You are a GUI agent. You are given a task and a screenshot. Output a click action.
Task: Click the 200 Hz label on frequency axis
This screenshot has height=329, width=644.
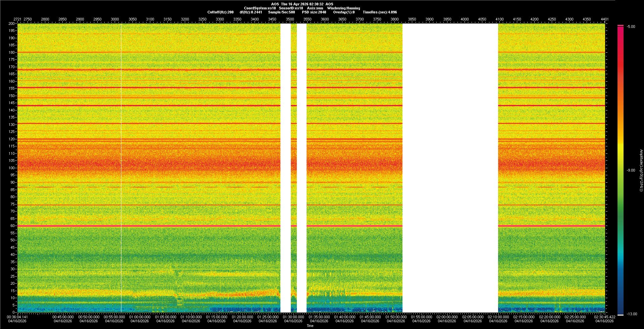11,24
